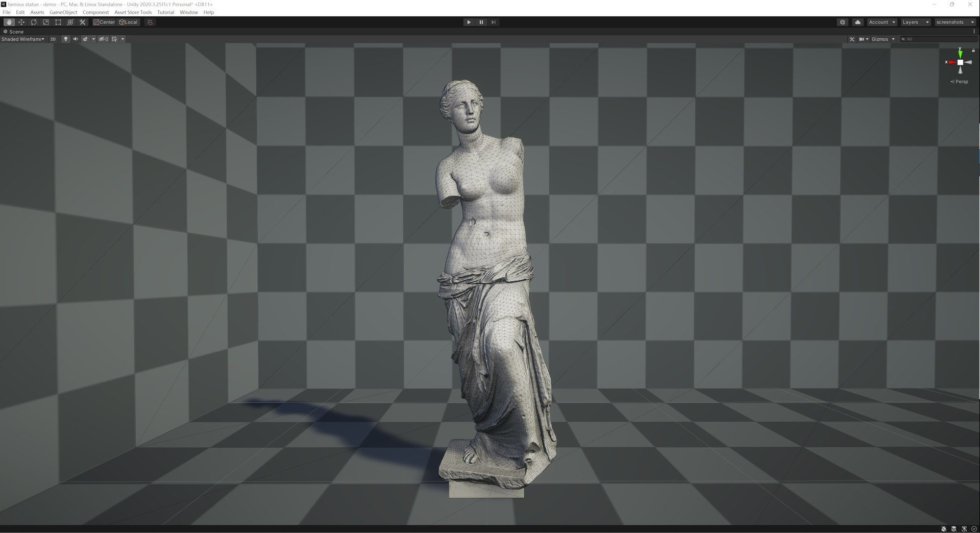
Task: Open the Component menu
Action: [x=96, y=12]
